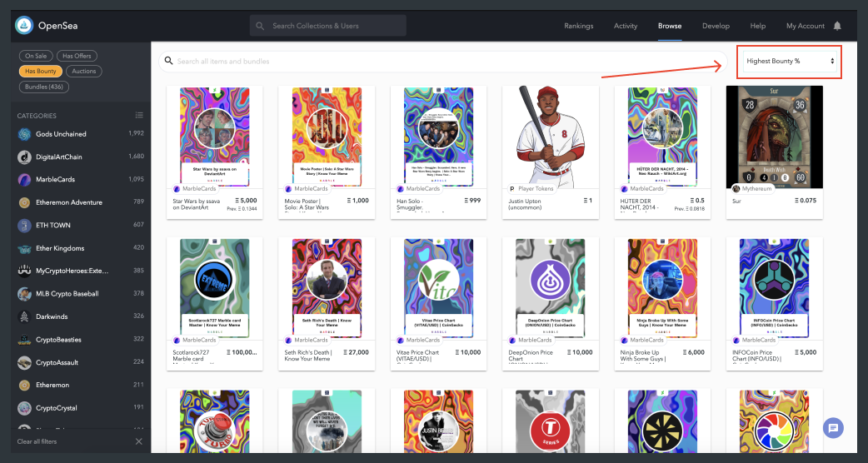Click the CryptoBeasties category icon
The height and width of the screenshot is (463, 868).
[24, 339]
